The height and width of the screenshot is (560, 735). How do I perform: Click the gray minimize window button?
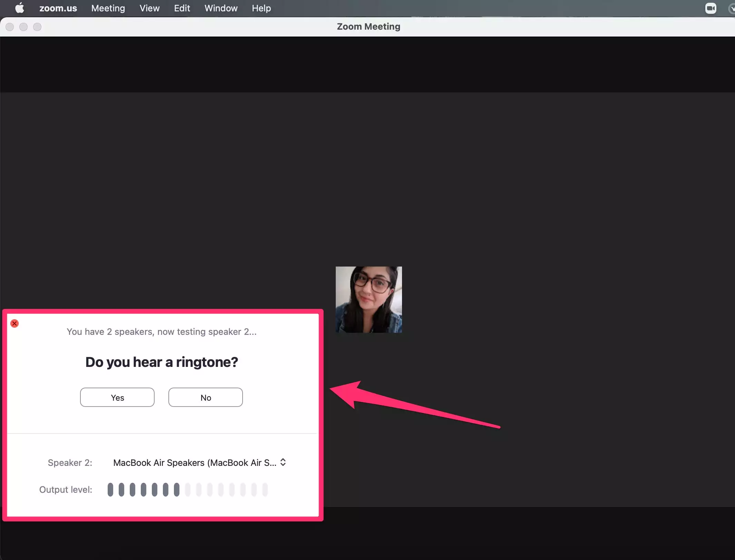click(23, 27)
